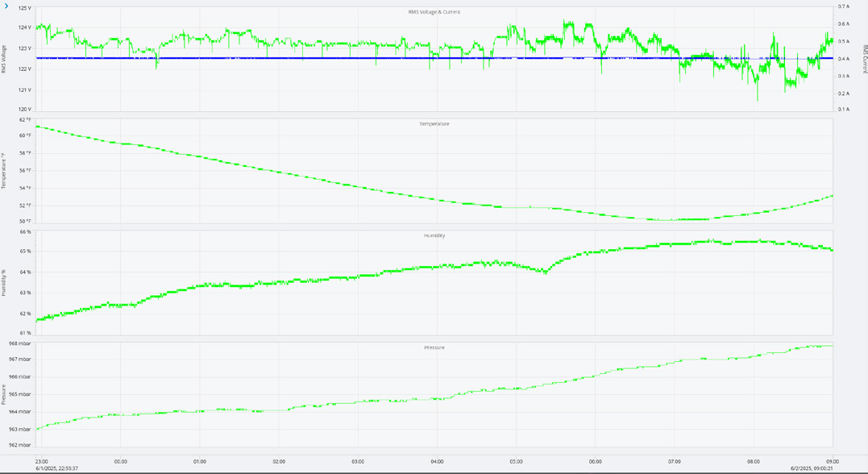This screenshot has height=474, width=868.
Task: Click the Temperature chart title
Action: coord(434,124)
